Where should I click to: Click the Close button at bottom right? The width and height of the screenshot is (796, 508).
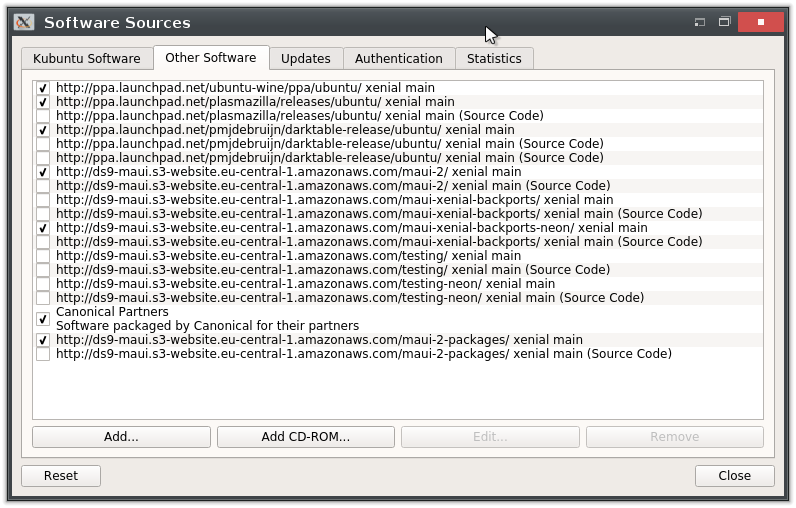[734, 476]
